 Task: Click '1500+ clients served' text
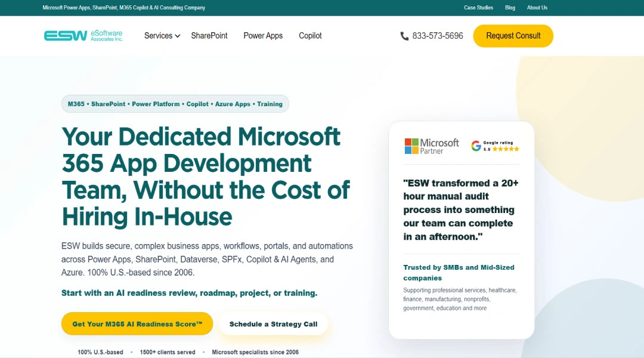click(168, 352)
